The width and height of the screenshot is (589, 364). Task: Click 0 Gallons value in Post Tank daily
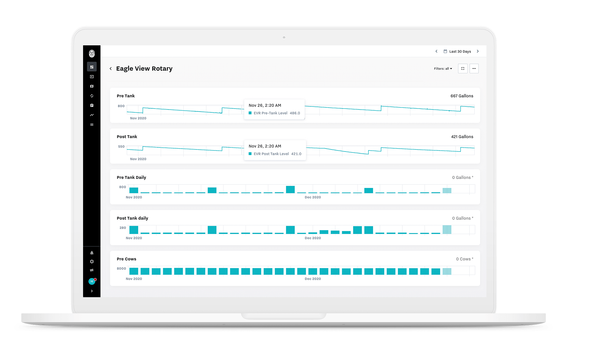pos(463,218)
